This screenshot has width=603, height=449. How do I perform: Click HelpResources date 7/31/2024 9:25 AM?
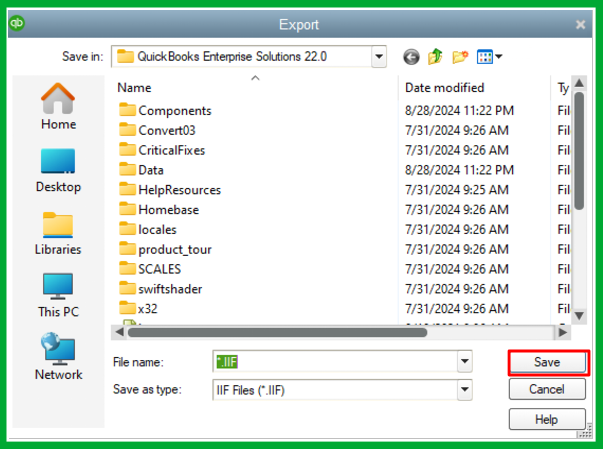(x=456, y=190)
